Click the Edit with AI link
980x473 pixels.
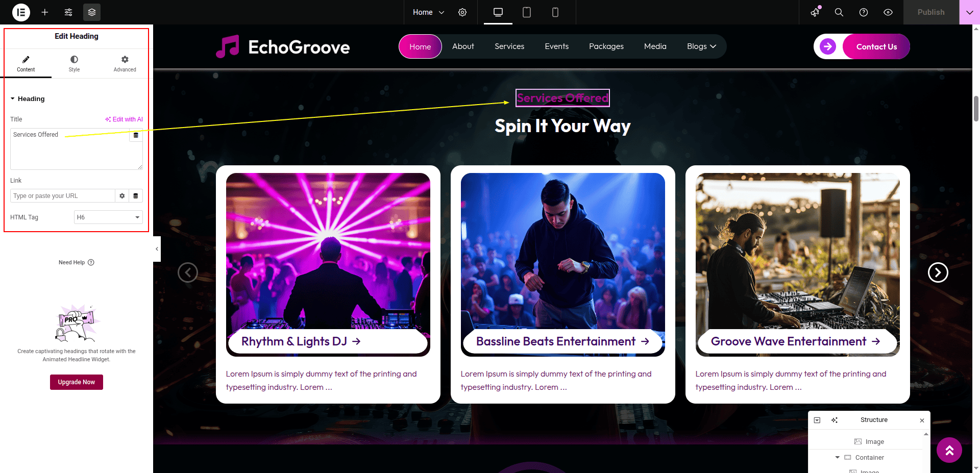click(x=124, y=119)
